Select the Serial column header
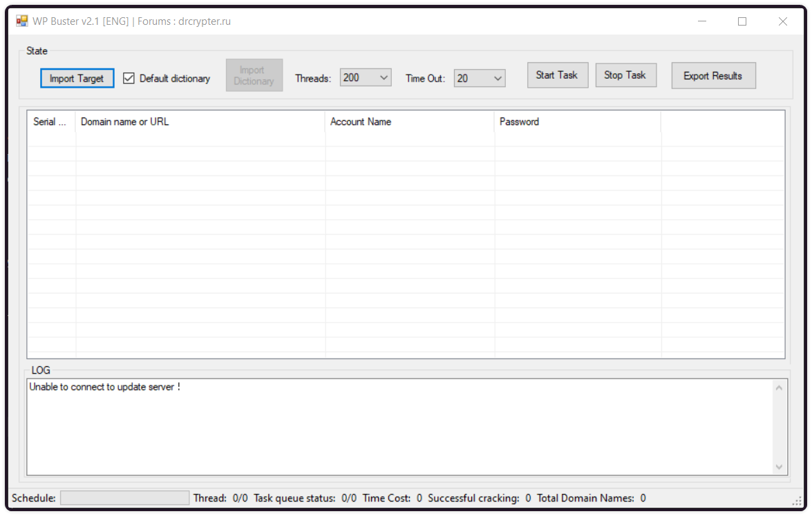The height and width of the screenshot is (516, 812). [x=50, y=122]
